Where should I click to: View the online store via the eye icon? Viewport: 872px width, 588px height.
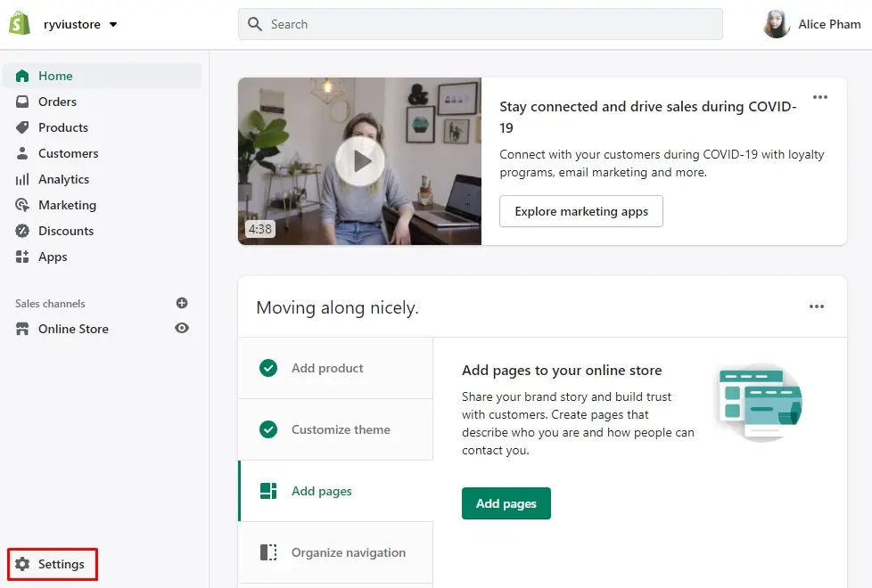pos(182,328)
